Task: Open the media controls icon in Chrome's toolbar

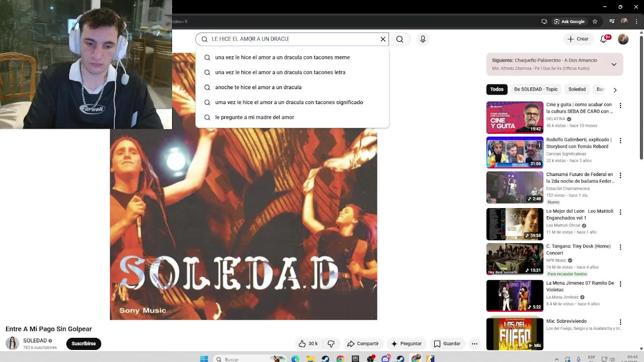Action: [x=612, y=22]
